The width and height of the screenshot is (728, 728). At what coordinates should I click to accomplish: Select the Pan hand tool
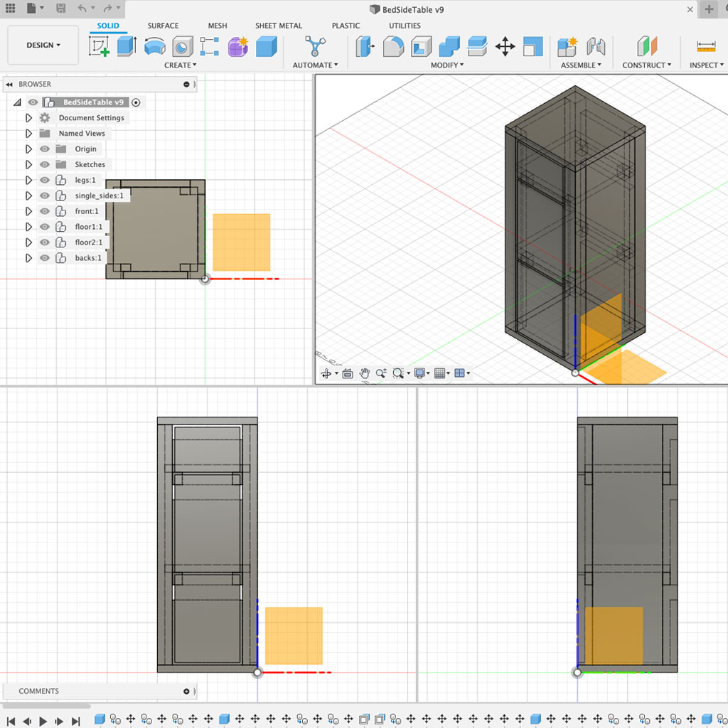coord(365,373)
